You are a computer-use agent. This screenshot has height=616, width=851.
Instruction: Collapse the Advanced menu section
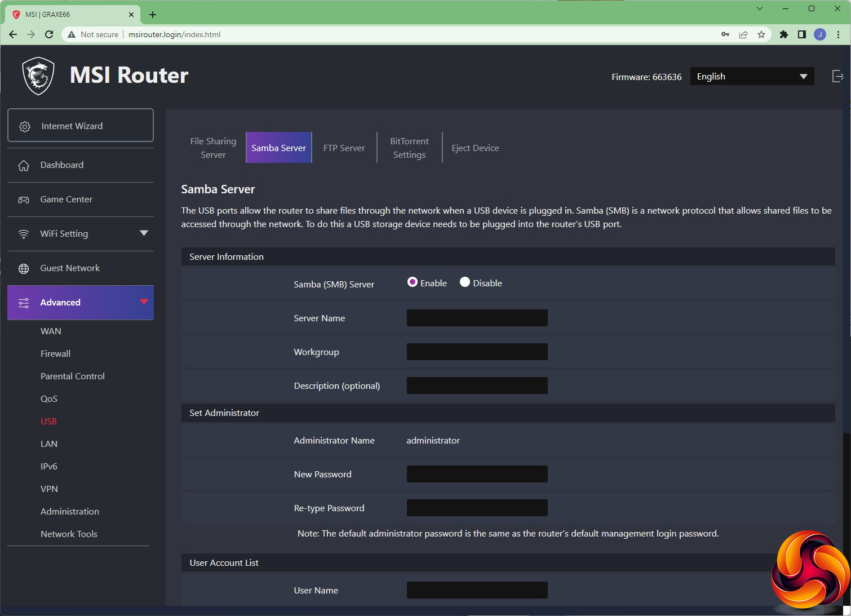144,302
